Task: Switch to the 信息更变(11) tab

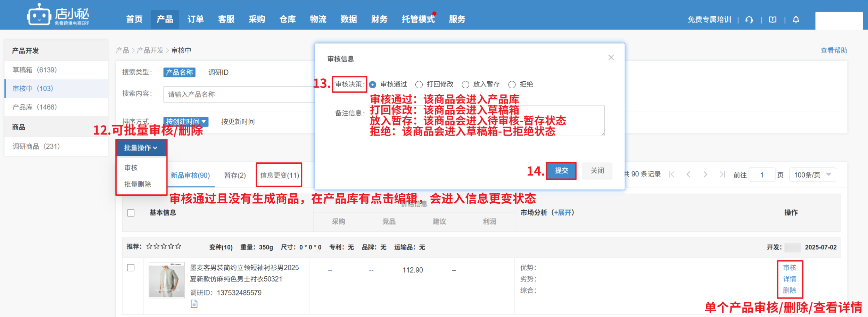Action: pyautogui.click(x=279, y=175)
